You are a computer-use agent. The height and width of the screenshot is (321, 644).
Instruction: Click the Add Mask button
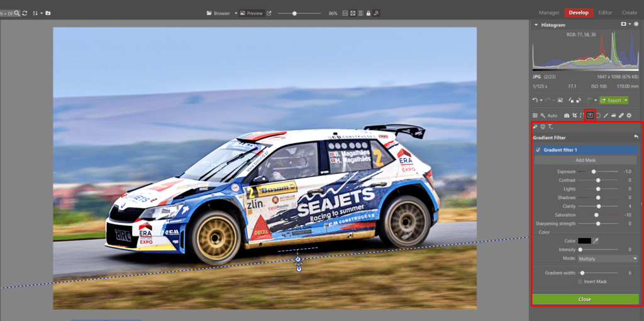[x=586, y=160]
